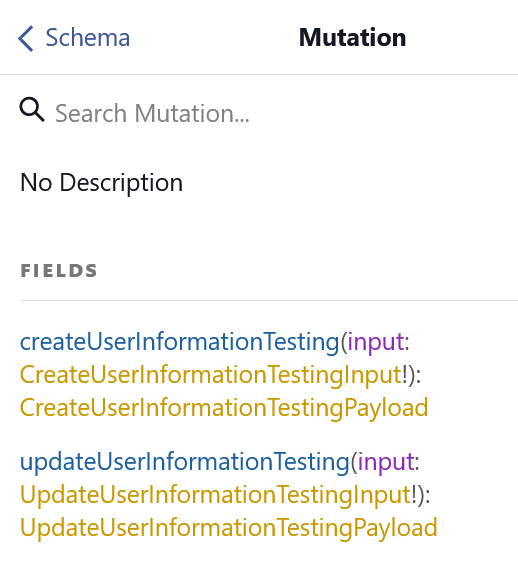
Task: Click the magnifying glass search icon
Action: coord(32,110)
